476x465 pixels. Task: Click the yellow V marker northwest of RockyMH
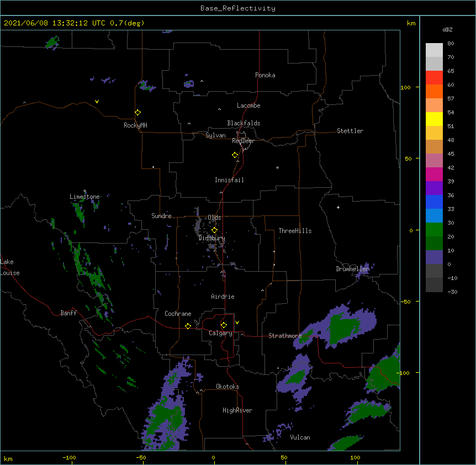point(97,102)
